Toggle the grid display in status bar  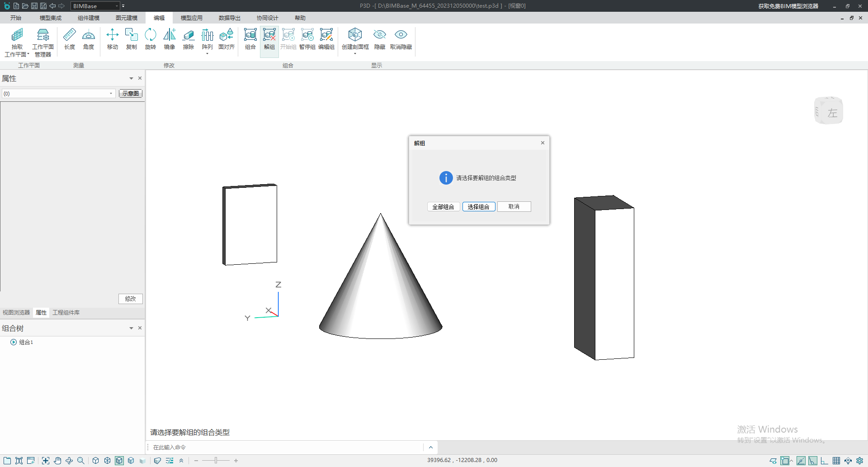click(x=836, y=461)
